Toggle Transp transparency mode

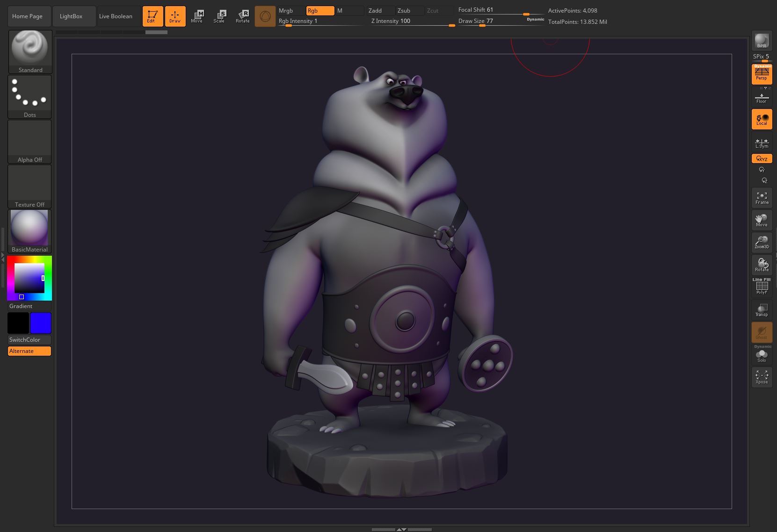[x=762, y=310]
